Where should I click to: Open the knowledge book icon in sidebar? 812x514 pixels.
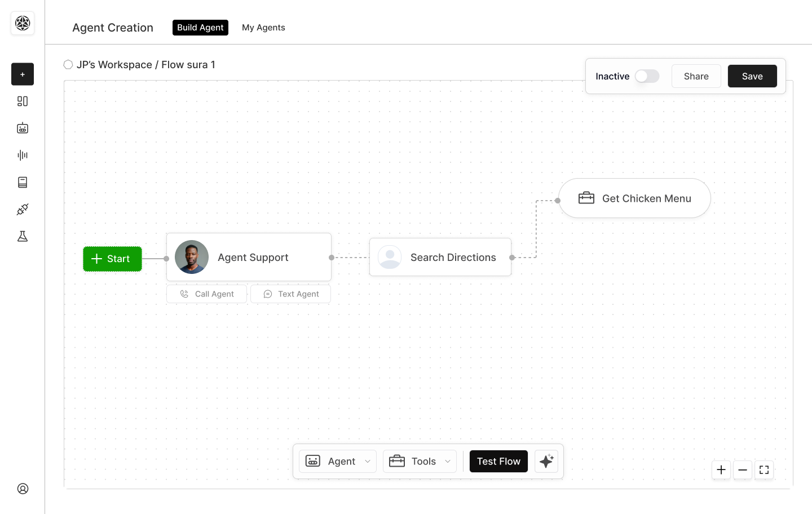(x=23, y=183)
